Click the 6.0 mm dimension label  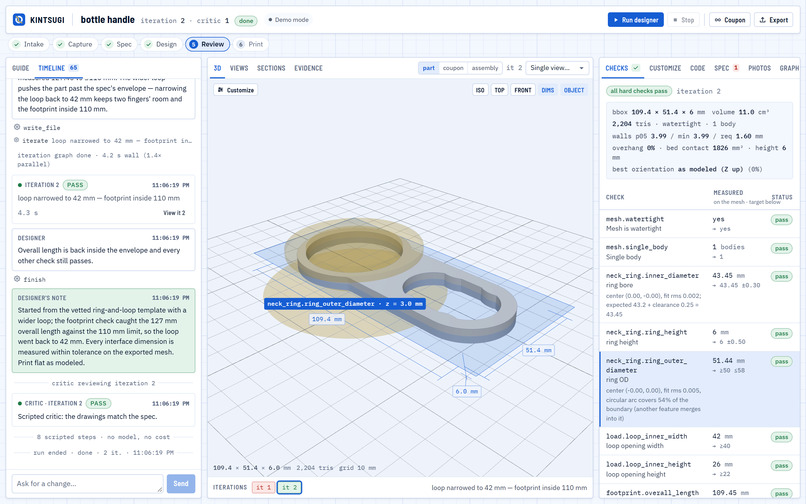coord(466,391)
